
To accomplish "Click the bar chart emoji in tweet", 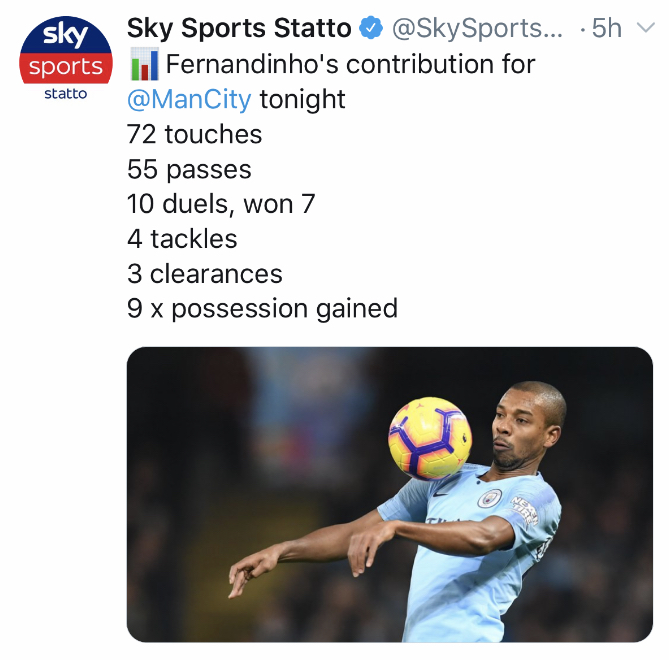I will (x=143, y=66).
